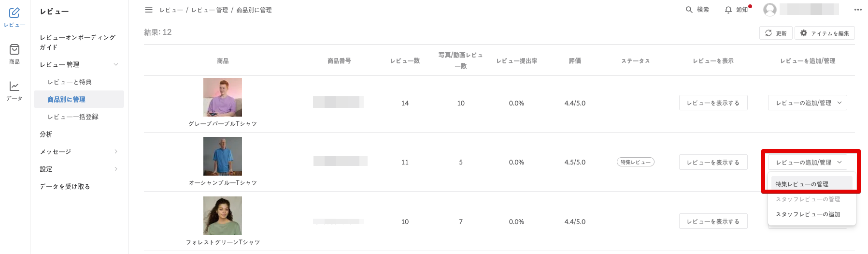The width and height of the screenshot is (868, 254).
Task: Expand the 設定 sidebar section
Action: [x=115, y=169]
